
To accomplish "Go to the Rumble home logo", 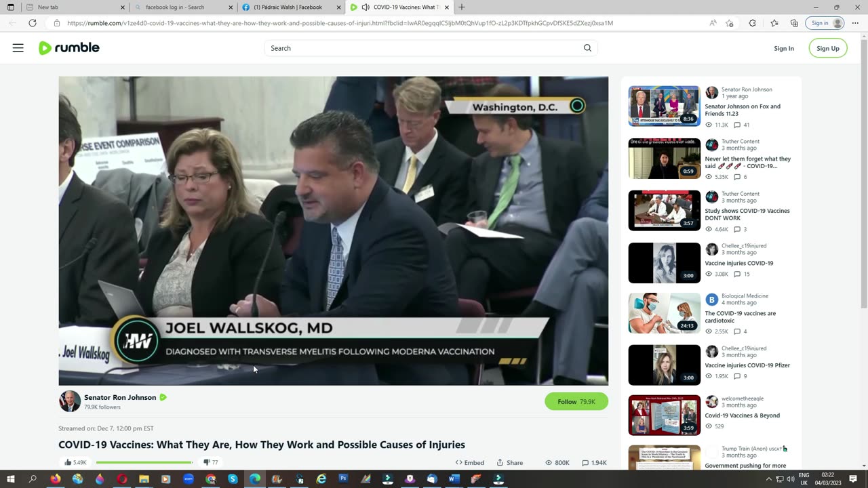I will point(69,48).
